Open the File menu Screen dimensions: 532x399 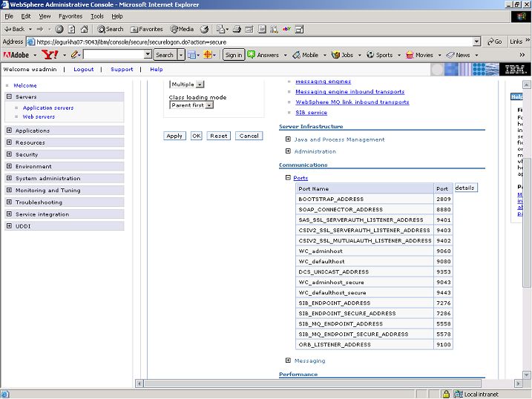pos(9,16)
